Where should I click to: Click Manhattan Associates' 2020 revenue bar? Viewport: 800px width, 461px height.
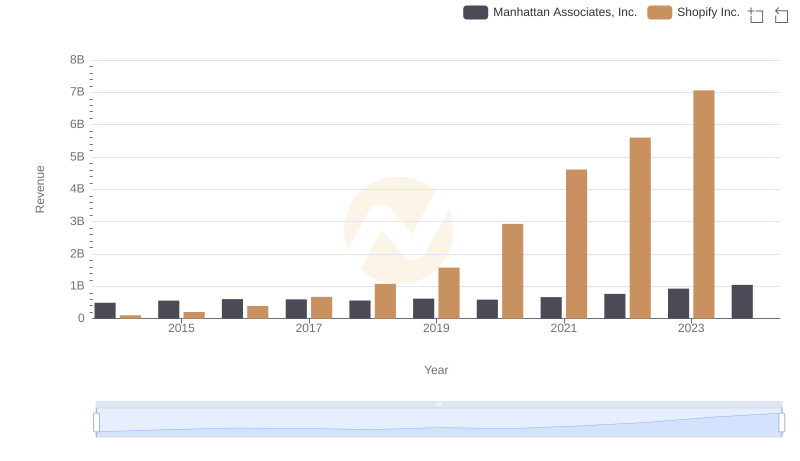[487, 309]
